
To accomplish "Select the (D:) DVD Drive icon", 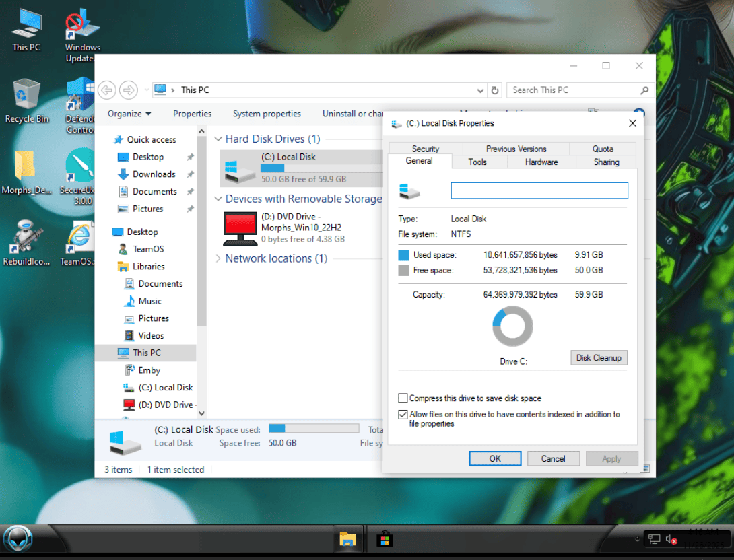I will [240, 228].
